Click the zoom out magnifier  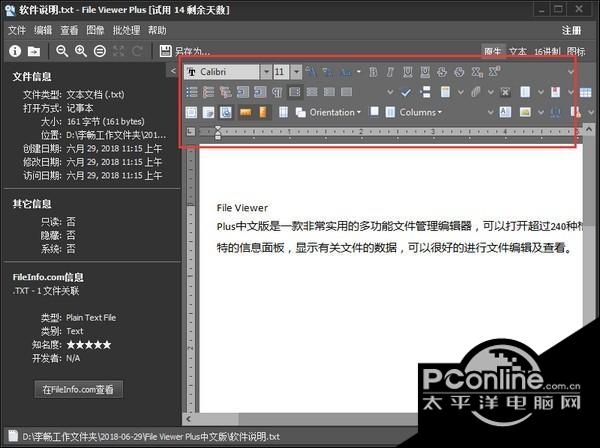62,51
